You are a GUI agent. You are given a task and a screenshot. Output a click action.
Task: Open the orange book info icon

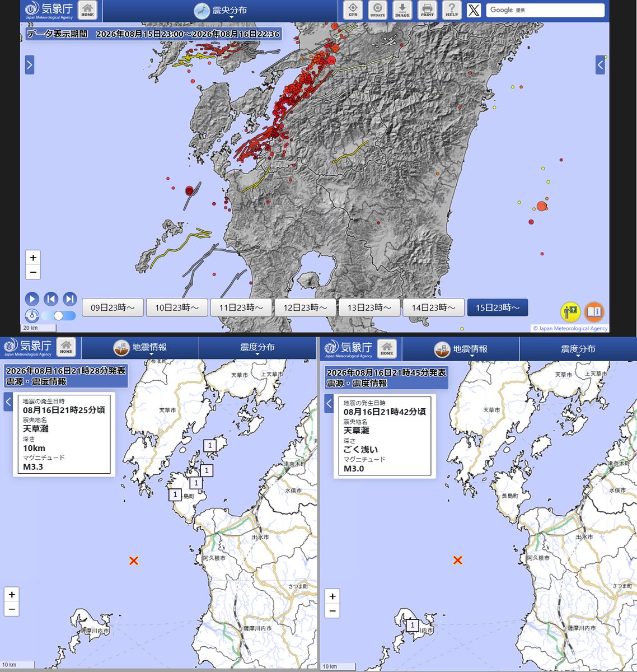[594, 311]
